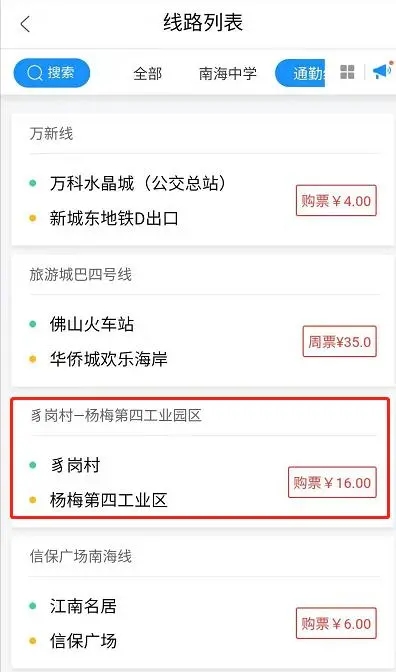Buy the ¥6.00 ticket for 信保广场南海线
Screen dimensions: 396x672
click(x=336, y=623)
